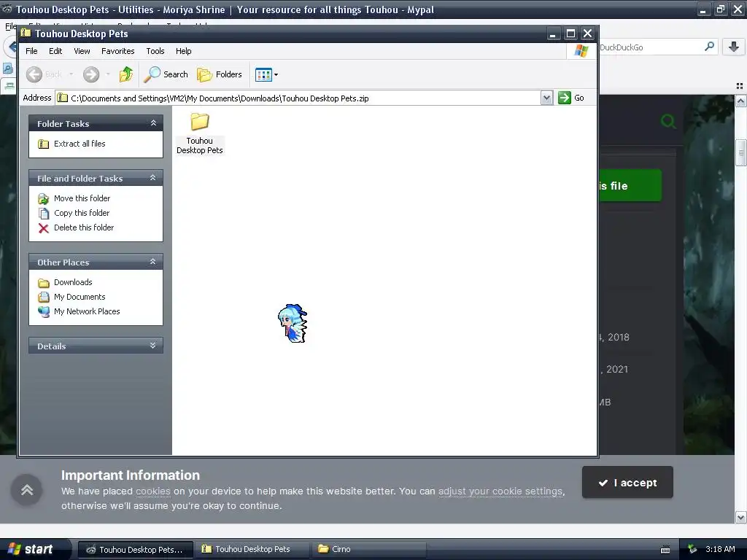Click the Back arrow button
Screen dimensions: 747x560
tap(34, 74)
